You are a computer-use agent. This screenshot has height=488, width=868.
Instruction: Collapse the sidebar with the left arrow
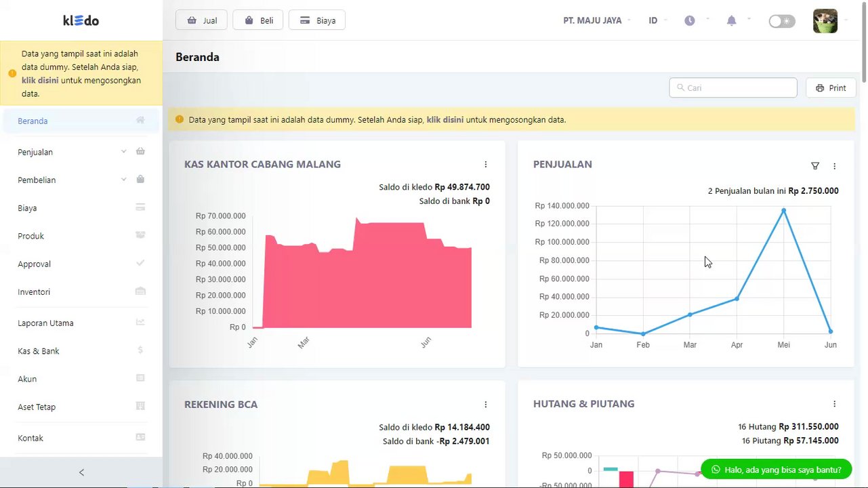[x=81, y=472]
